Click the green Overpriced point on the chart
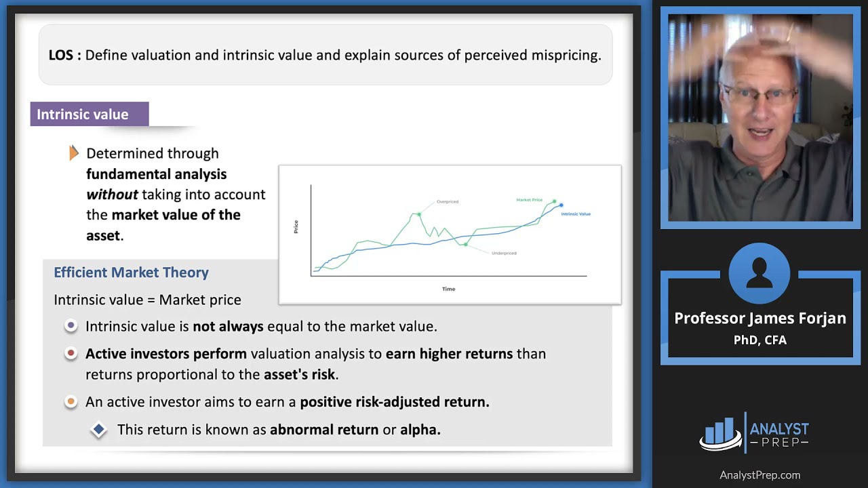The image size is (868, 488). [x=419, y=214]
